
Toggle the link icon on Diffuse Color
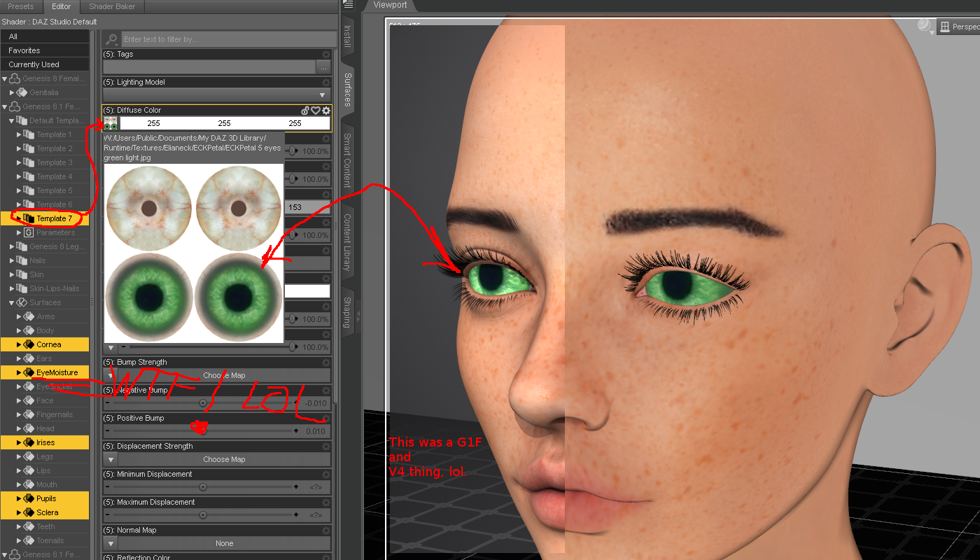[305, 110]
